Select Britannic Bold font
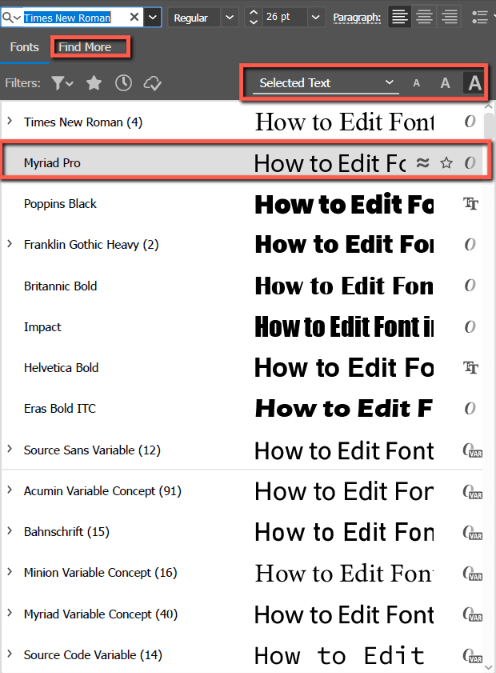This screenshot has width=496, height=673. point(60,286)
